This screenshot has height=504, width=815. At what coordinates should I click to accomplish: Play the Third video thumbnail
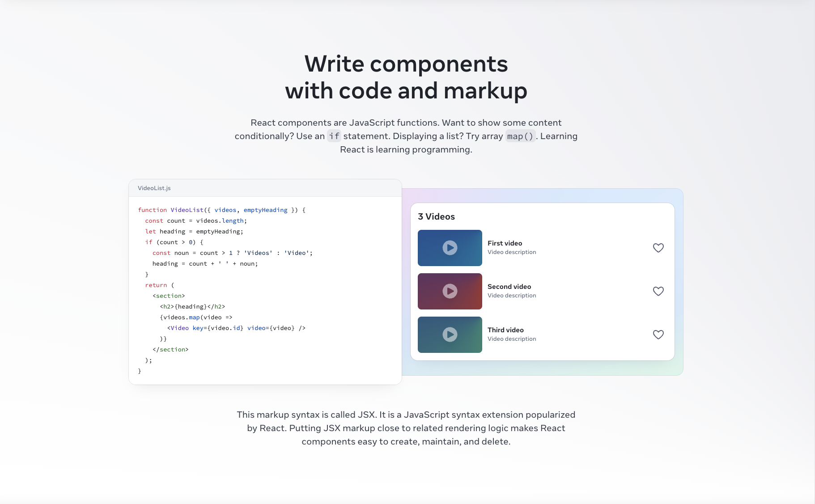[450, 335]
